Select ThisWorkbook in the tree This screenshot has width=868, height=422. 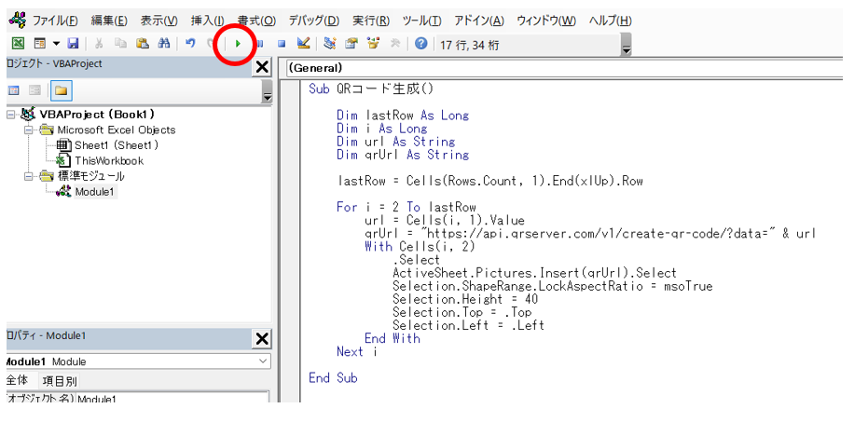click(x=109, y=161)
